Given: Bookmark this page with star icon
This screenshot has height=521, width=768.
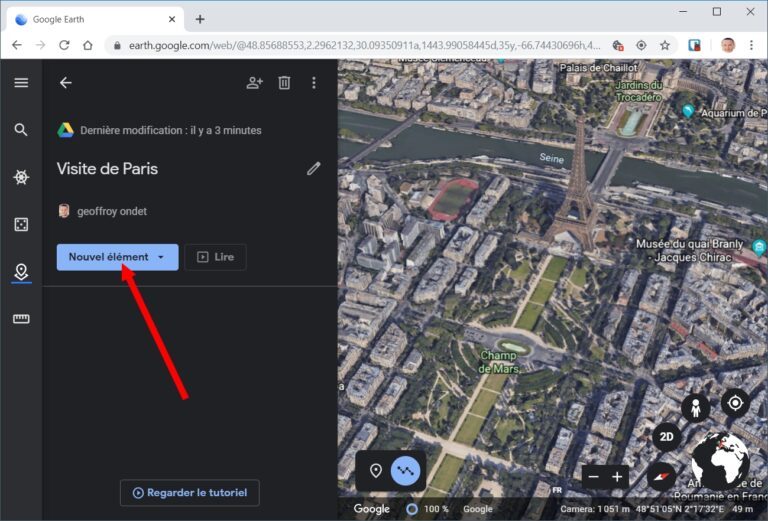Looking at the screenshot, I should coord(665,45).
